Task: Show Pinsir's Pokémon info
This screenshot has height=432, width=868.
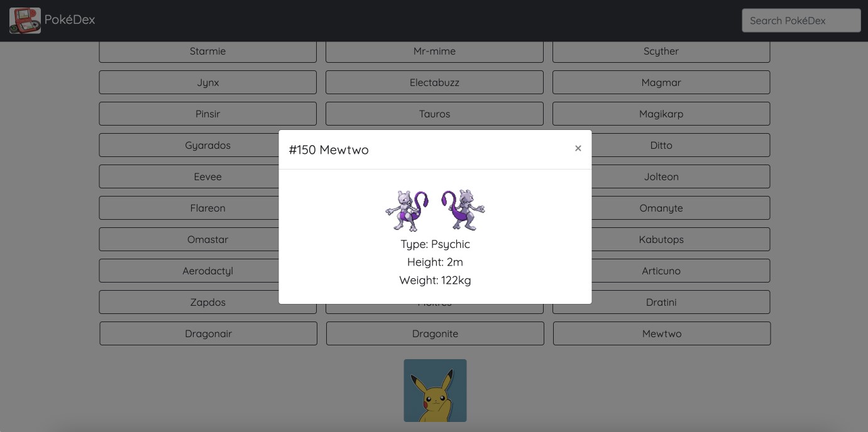Action: tap(208, 114)
